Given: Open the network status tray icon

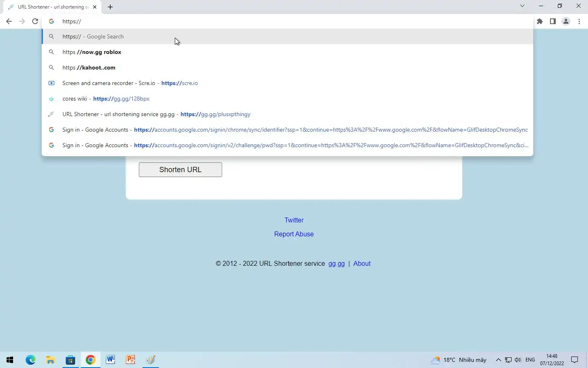Looking at the screenshot, I should 508,360.
